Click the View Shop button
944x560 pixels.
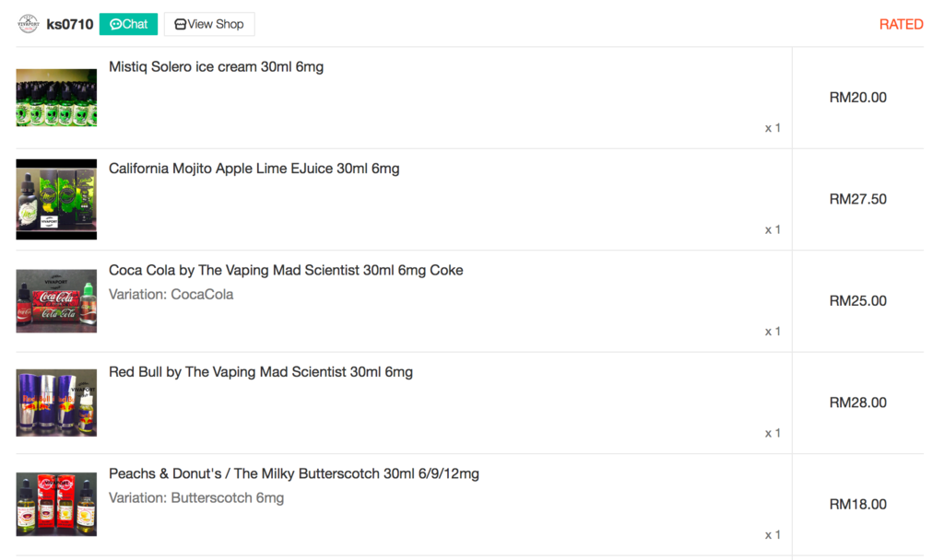(209, 24)
